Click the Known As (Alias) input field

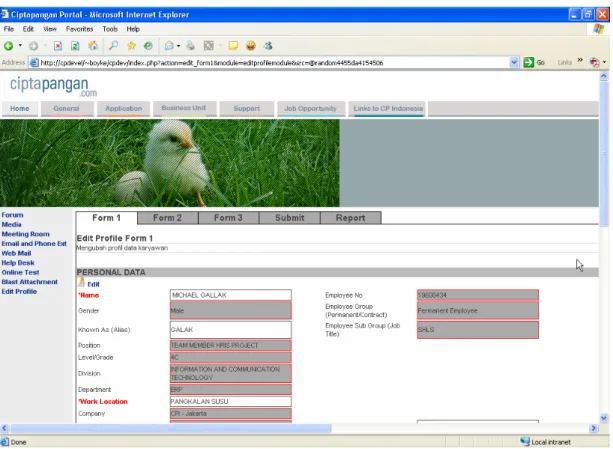pos(231,329)
